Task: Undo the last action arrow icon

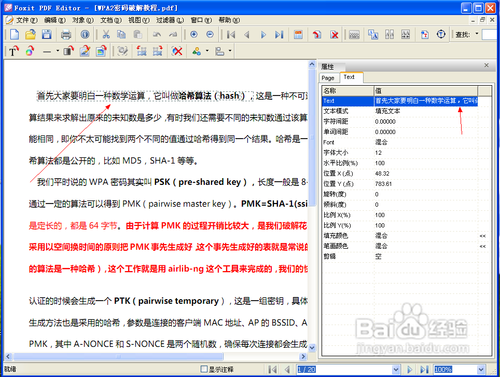Action: click(157, 34)
